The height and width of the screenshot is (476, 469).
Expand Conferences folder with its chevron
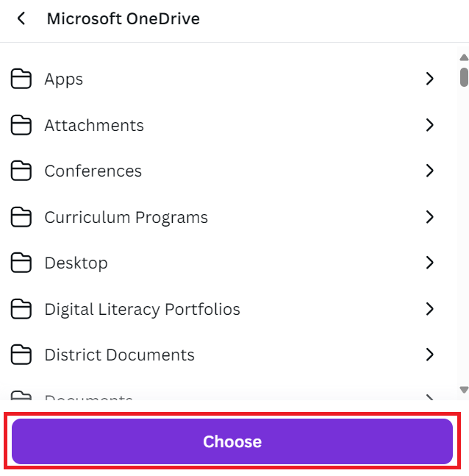point(429,171)
